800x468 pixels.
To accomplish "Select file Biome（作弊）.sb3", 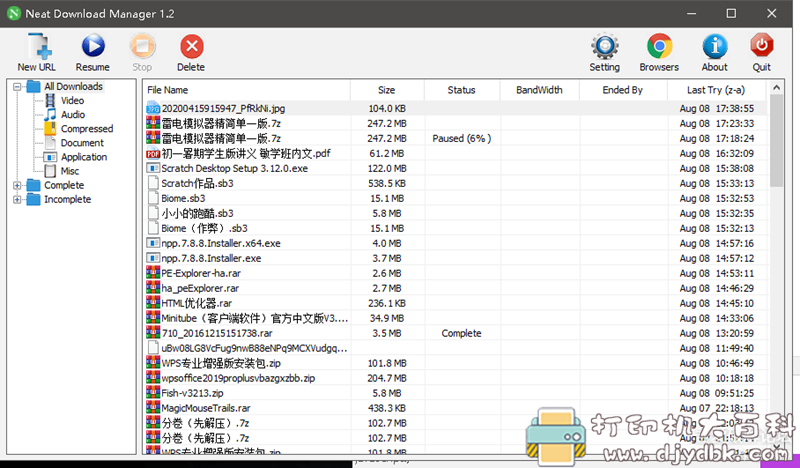I will [205, 228].
